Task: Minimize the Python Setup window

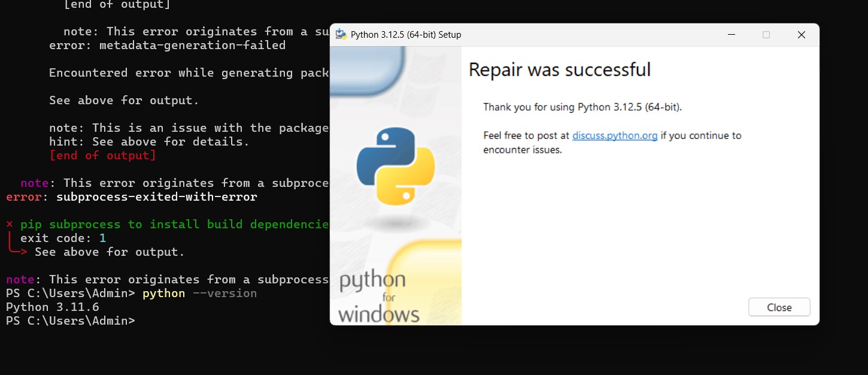Action: pyautogui.click(x=732, y=35)
